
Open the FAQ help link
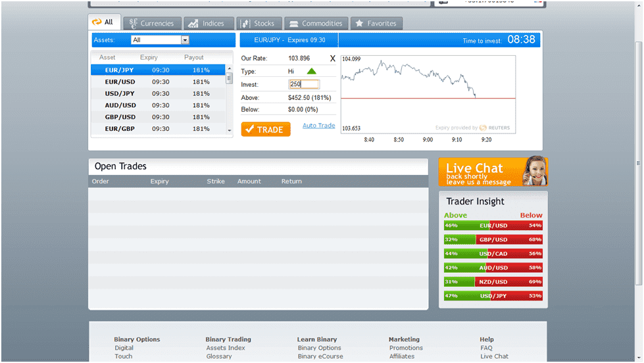486,348
